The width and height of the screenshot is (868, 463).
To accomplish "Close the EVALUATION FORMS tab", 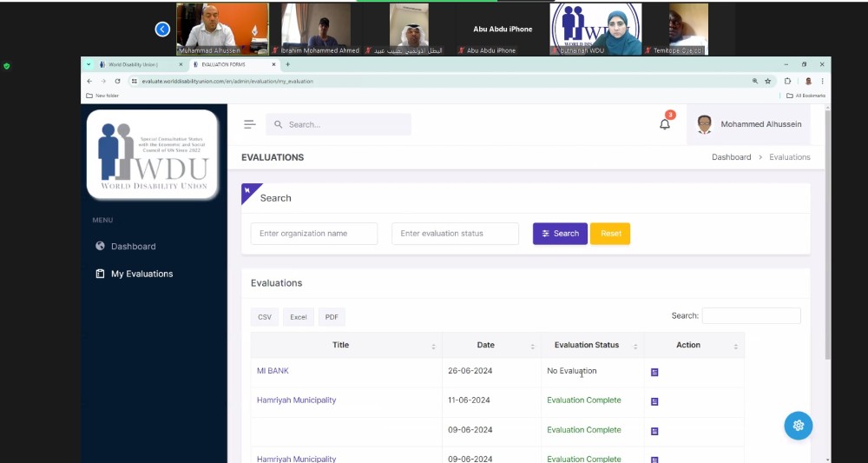I will (x=273, y=65).
